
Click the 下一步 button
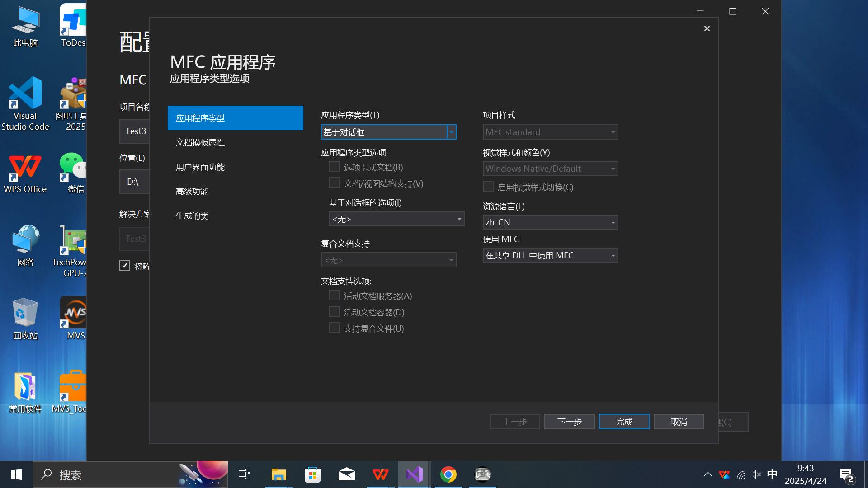[x=569, y=422]
